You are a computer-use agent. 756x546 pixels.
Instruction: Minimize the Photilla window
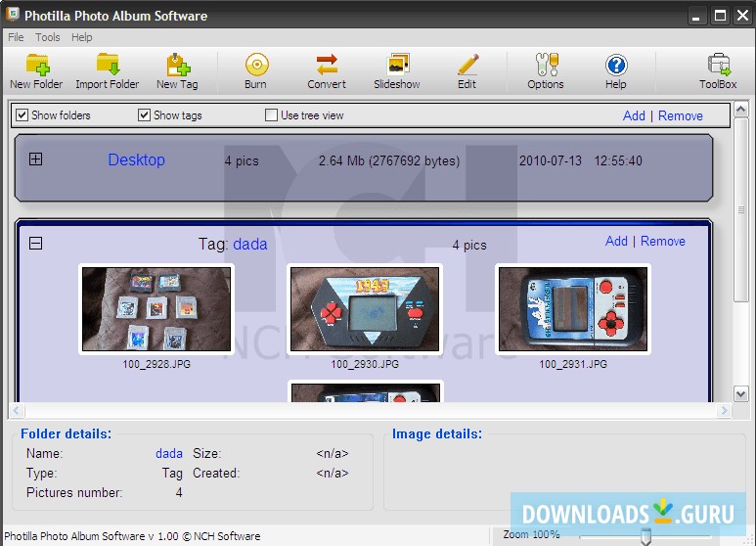(x=695, y=16)
